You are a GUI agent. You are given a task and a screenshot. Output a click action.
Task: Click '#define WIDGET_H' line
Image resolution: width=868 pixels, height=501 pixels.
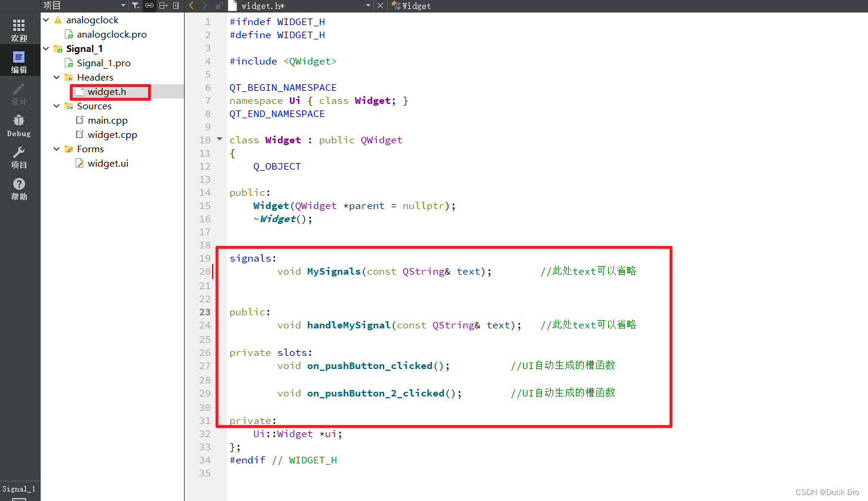point(277,35)
